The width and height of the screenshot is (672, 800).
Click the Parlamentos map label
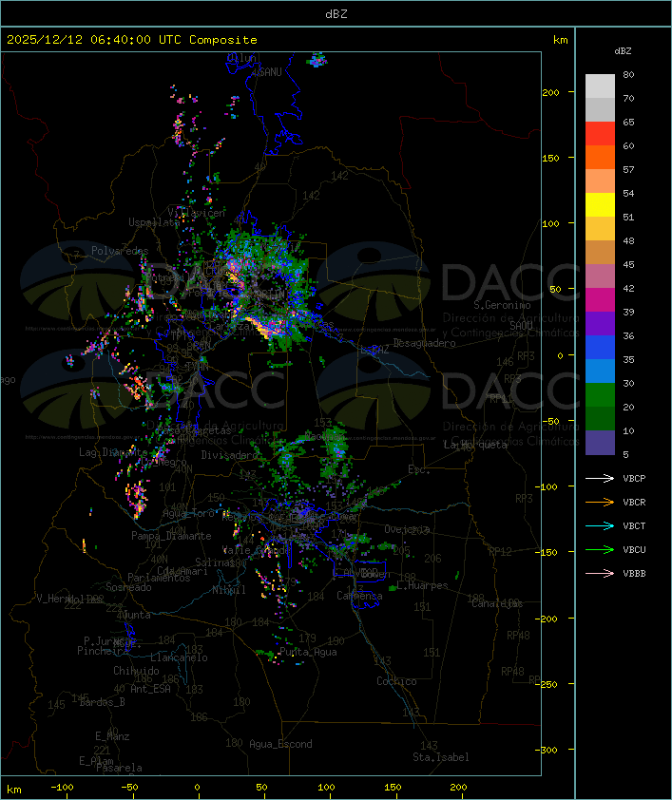click(159, 578)
